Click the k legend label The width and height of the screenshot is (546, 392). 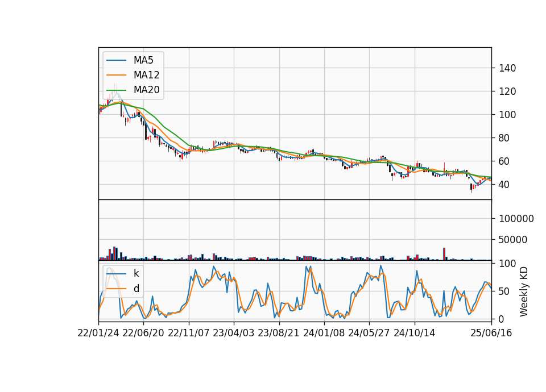136,273
